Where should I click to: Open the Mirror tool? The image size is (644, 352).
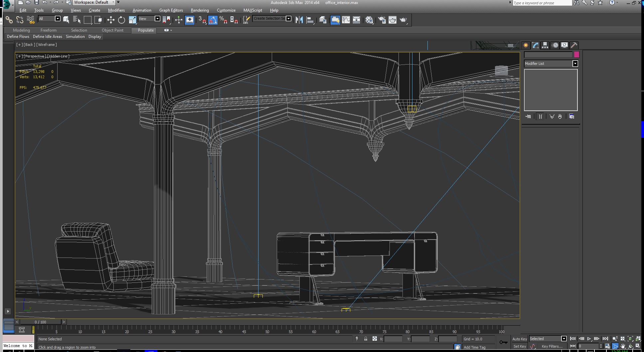click(x=299, y=20)
